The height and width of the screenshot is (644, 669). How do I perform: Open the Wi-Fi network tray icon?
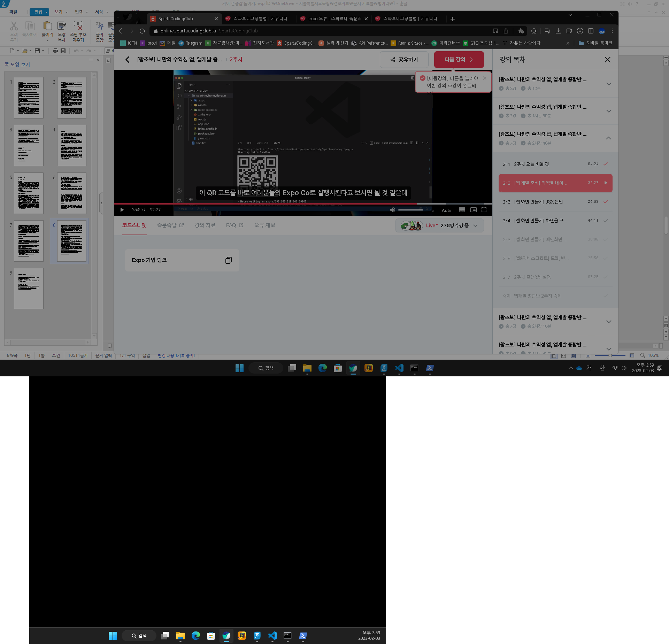[x=615, y=368]
